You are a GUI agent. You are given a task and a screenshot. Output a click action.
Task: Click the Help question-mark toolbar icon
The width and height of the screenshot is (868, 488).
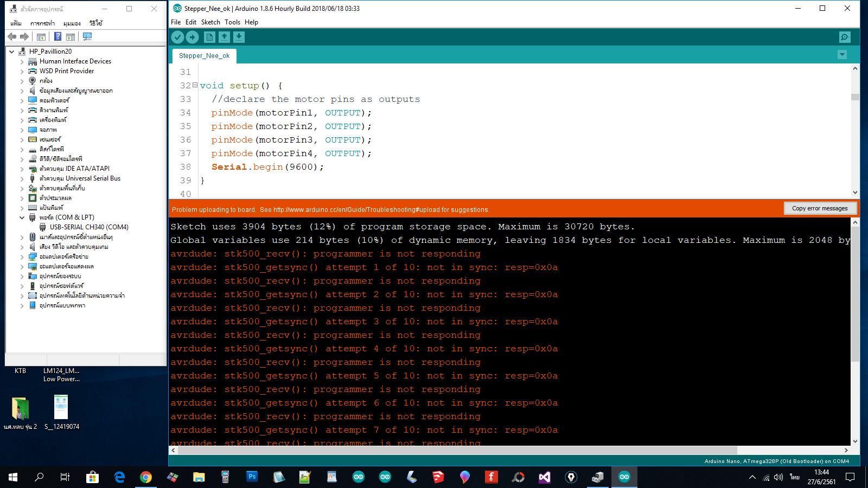coord(58,36)
